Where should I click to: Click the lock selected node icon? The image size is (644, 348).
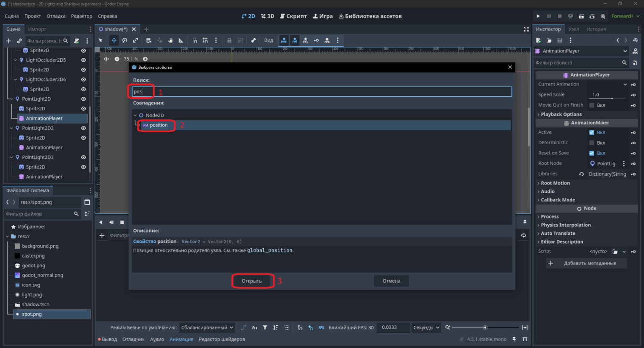(229, 40)
